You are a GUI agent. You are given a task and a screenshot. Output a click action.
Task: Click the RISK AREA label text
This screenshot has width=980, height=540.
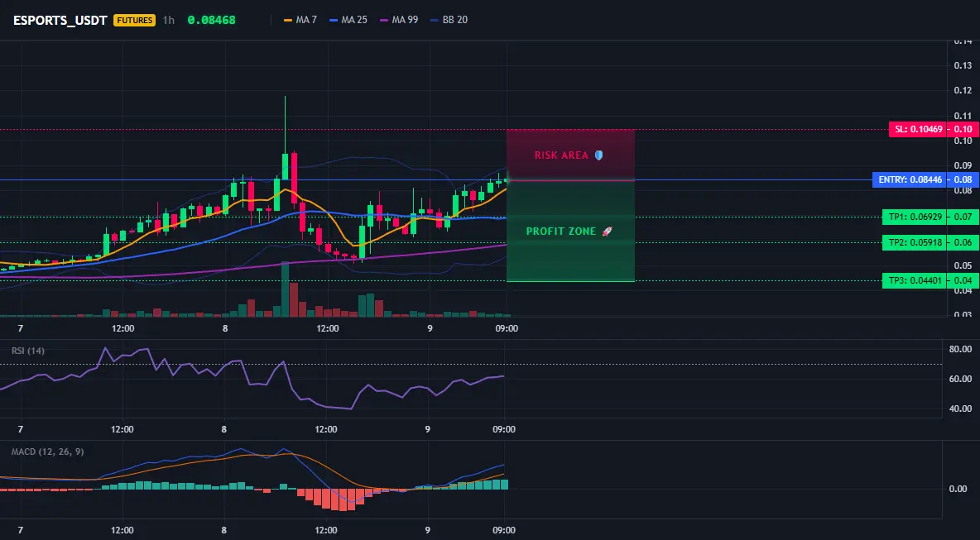point(561,155)
